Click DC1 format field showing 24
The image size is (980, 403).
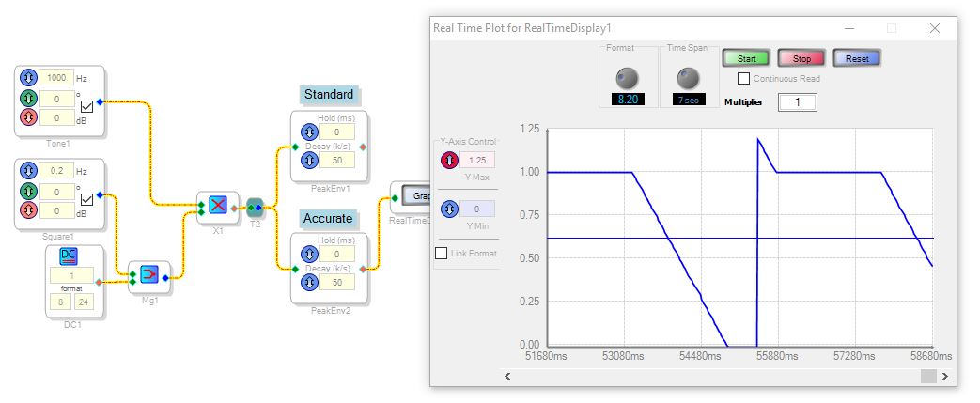coord(84,302)
